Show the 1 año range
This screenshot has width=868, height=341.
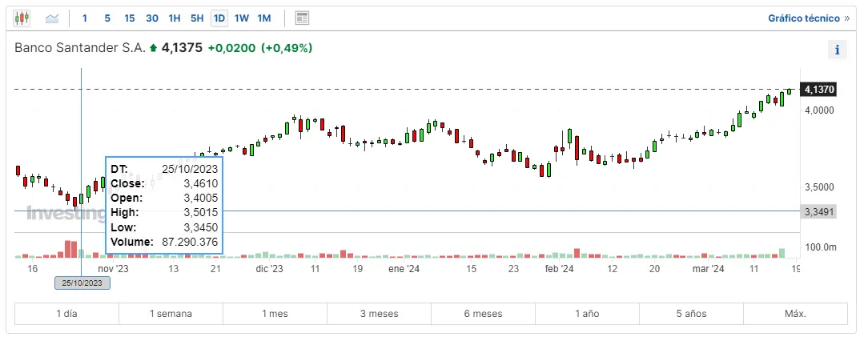click(587, 314)
